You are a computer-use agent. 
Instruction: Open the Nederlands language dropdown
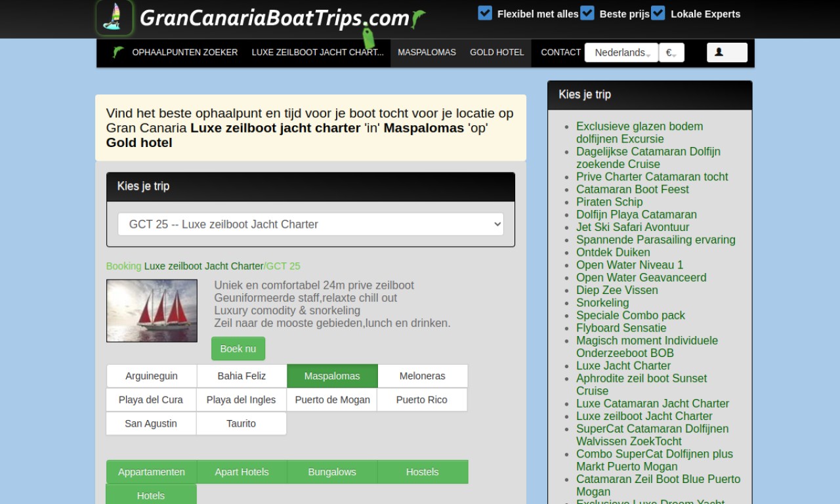(x=621, y=52)
